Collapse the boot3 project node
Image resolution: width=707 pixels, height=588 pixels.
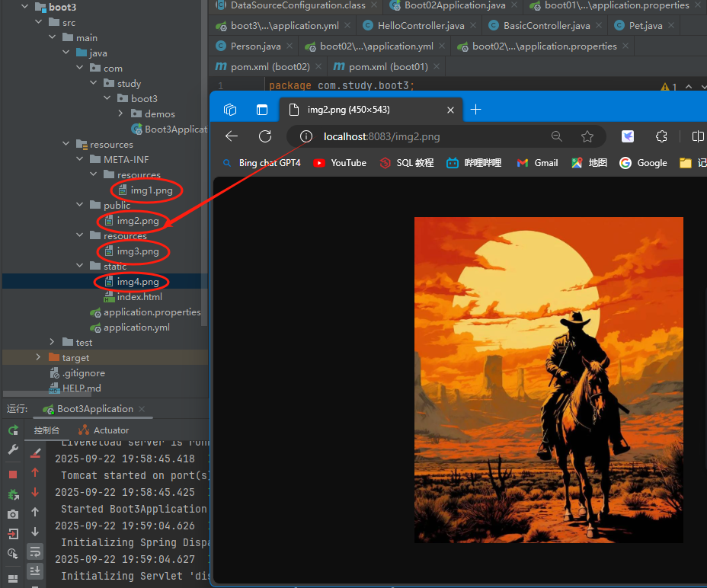click(25, 7)
